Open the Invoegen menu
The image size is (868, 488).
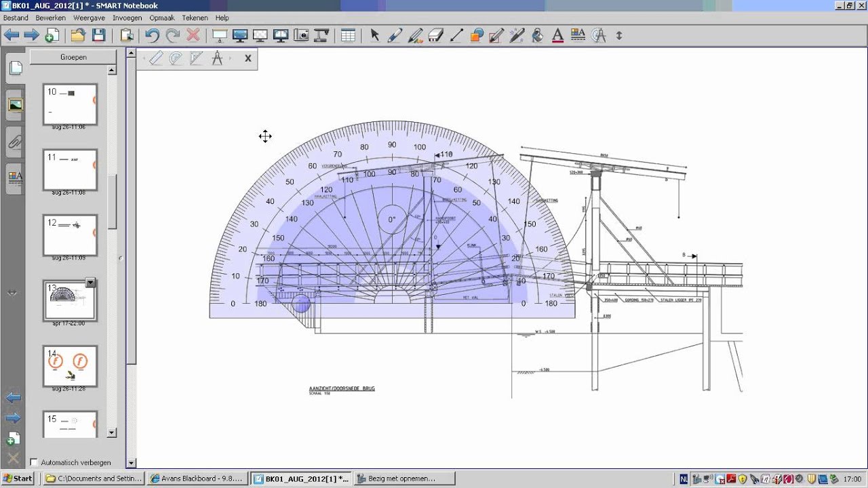[x=127, y=18]
